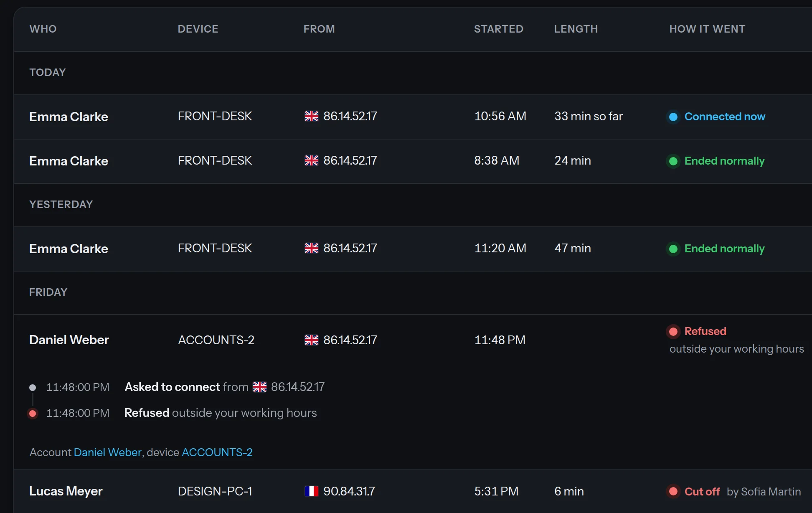Click "47 min" length value
The height and width of the screenshot is (513, 812).
coord(573,248)
